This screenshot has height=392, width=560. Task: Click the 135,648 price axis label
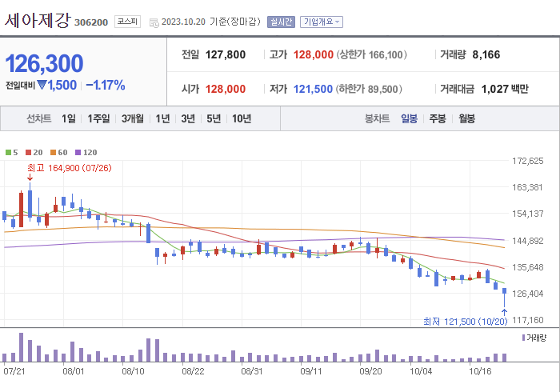(x=527, y=267)
